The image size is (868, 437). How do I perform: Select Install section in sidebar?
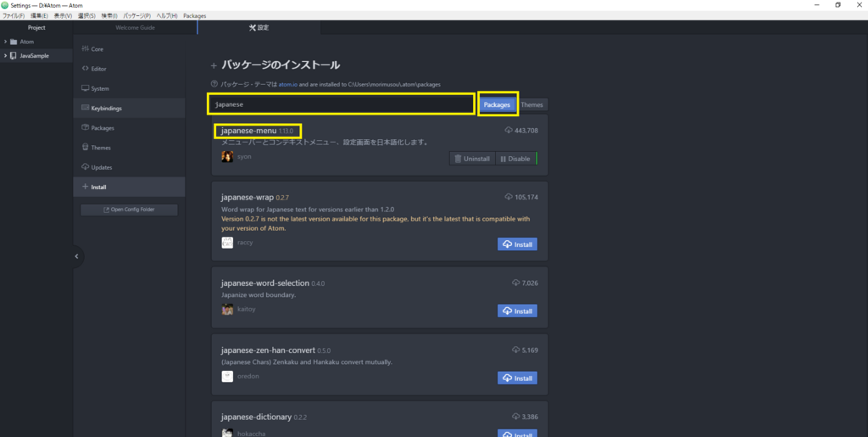[x=129, y=188]
